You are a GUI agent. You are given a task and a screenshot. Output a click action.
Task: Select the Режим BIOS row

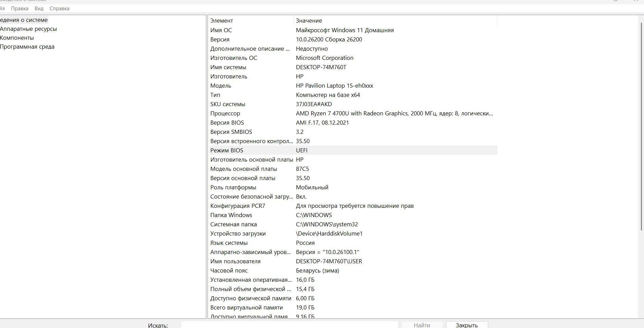(353, 150)
